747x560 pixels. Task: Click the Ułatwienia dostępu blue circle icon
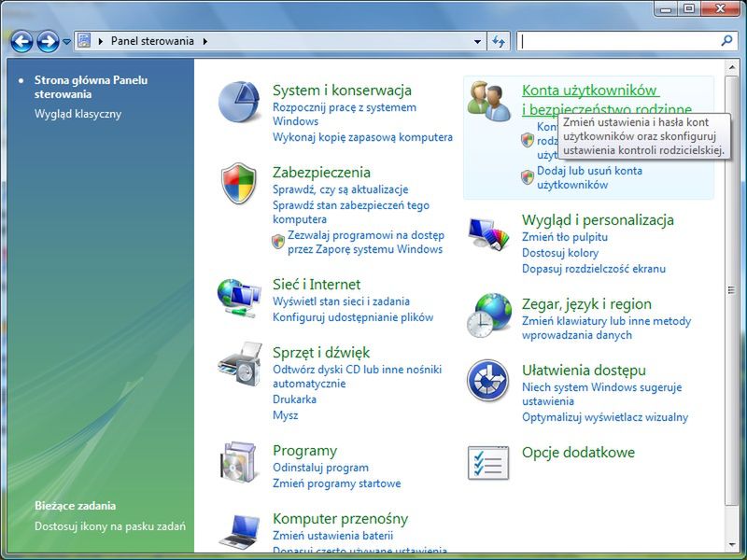(487, 381)
